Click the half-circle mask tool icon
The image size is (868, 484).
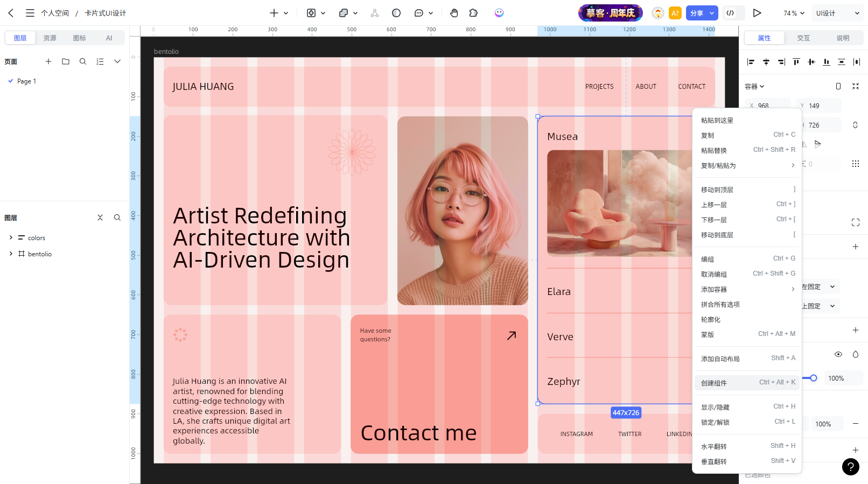[x=396, y=13]
